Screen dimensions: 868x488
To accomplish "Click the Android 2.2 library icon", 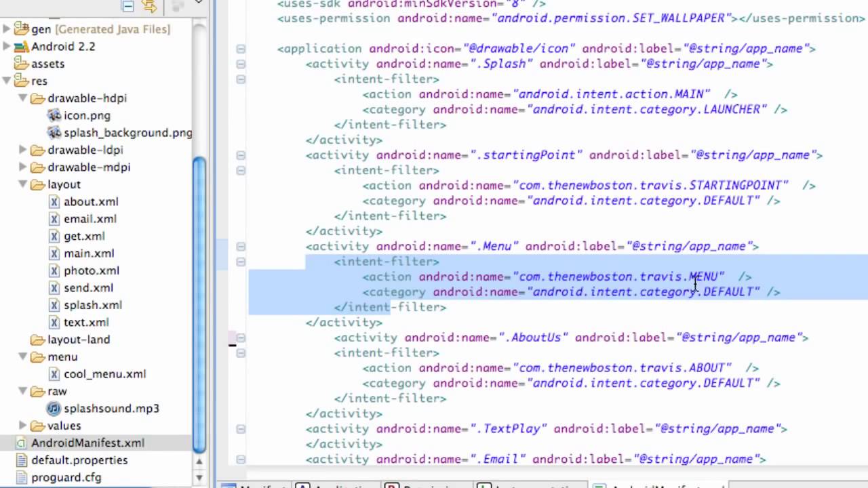I will (22, 47).
